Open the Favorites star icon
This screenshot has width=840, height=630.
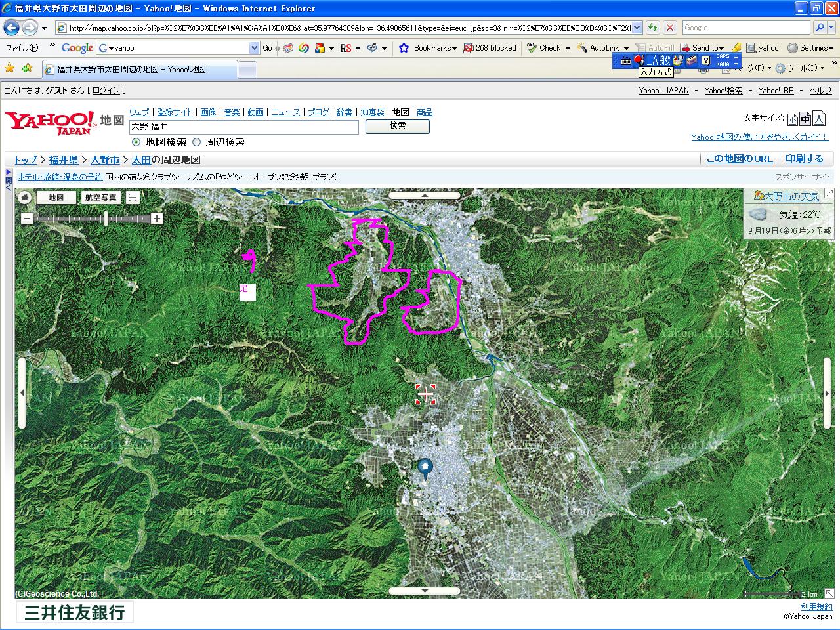pos(10,68)
